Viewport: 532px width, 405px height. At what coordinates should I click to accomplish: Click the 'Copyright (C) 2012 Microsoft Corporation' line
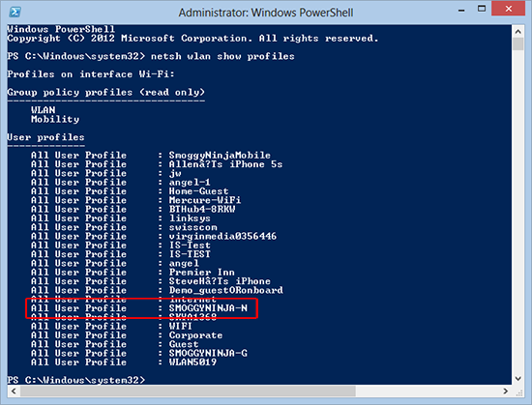coord(192,39)
